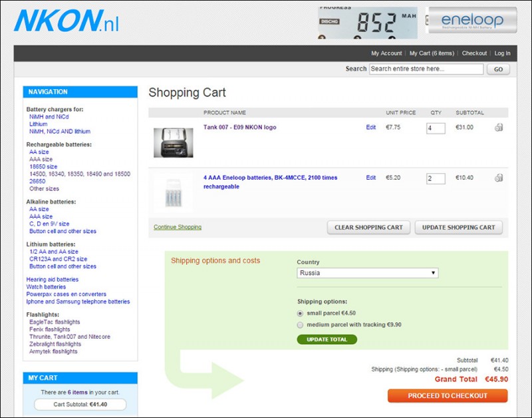Open lithium Button cell and other sizes
This screenshot has width=532, height=418.
point(63,266)
